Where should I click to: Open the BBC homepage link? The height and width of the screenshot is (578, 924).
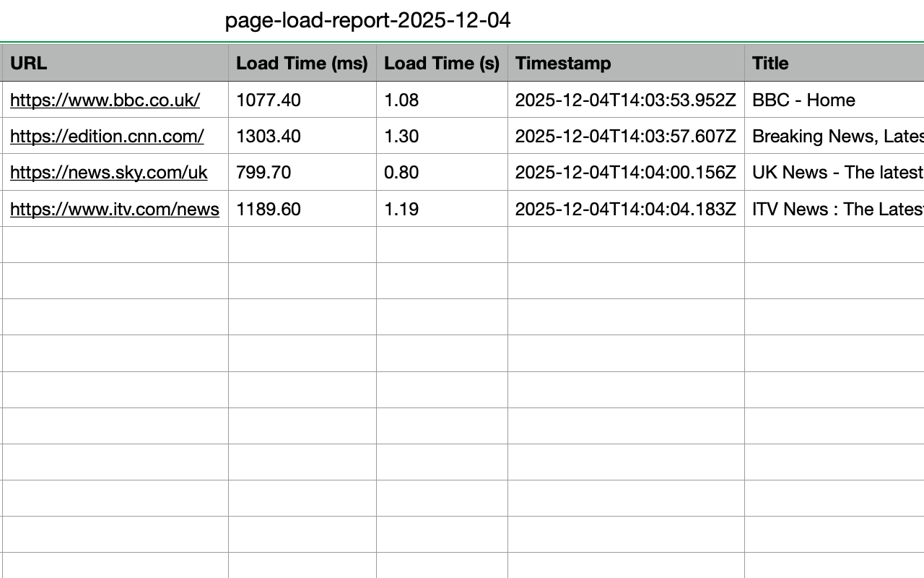pos(105,100)
